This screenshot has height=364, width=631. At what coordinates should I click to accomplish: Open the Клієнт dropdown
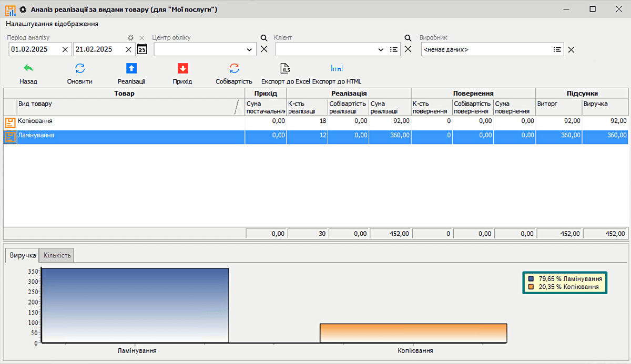pyautogui.click(x=381, y=49)
